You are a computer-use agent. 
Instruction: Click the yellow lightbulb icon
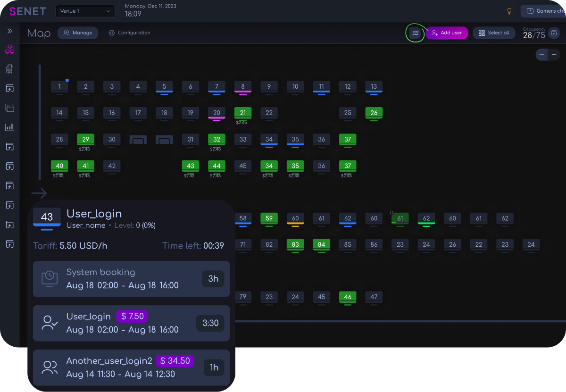click(509, 11)
